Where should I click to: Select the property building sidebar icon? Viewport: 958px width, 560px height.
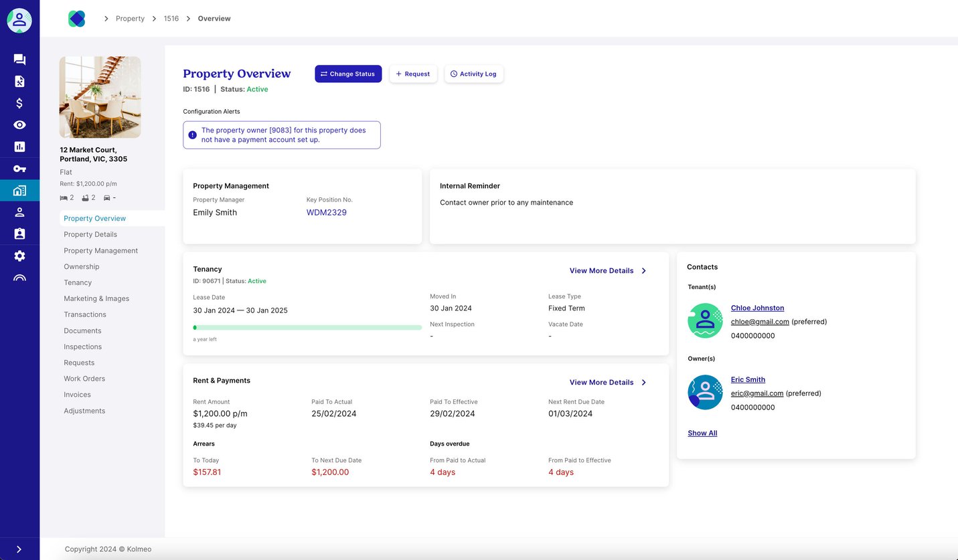tap(19, 191)
